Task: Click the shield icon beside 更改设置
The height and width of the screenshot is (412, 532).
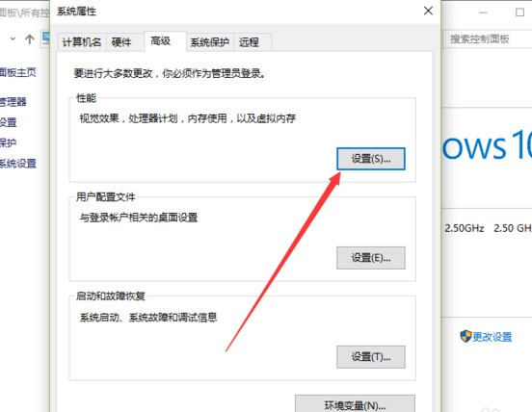Action: (x=465, y=337)
